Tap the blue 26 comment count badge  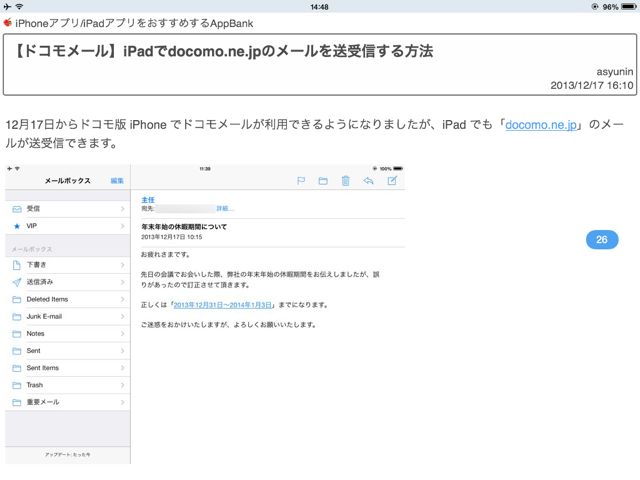[x=602, y=240]
